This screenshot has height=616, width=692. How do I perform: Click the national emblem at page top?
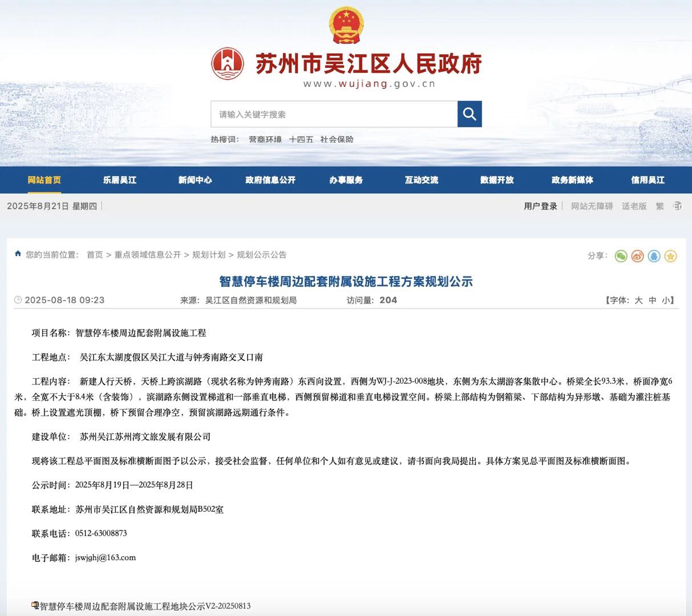pos(346,25)
